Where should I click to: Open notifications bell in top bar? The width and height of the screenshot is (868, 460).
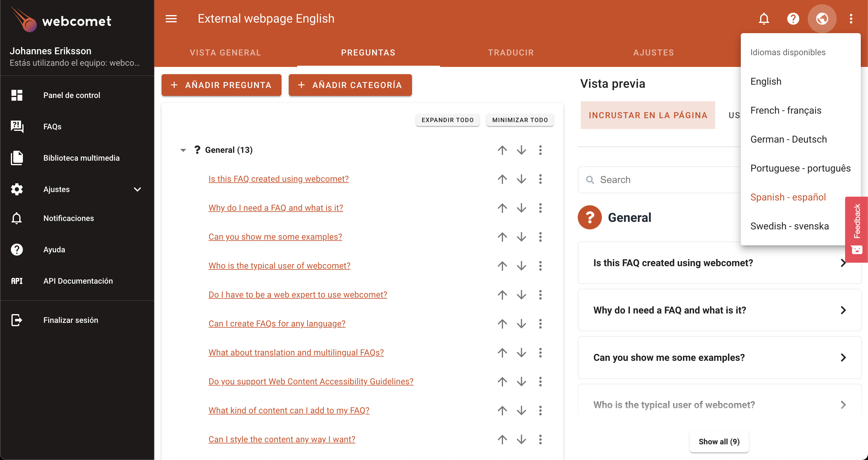764,18
